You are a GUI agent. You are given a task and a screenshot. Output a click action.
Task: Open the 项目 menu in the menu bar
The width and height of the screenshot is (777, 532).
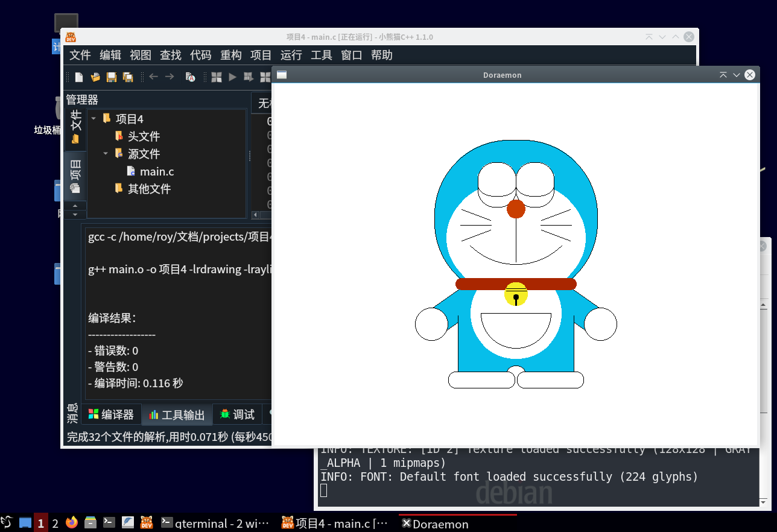[261, 55]
